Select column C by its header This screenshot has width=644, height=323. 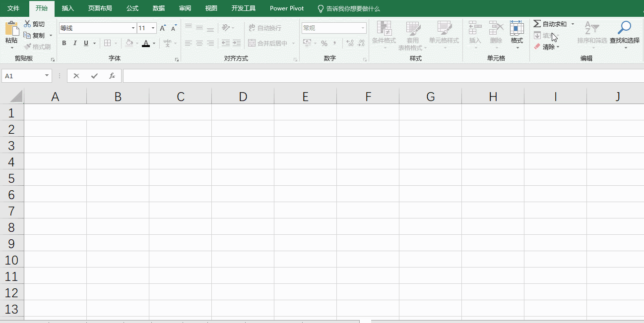coord(180,96)
